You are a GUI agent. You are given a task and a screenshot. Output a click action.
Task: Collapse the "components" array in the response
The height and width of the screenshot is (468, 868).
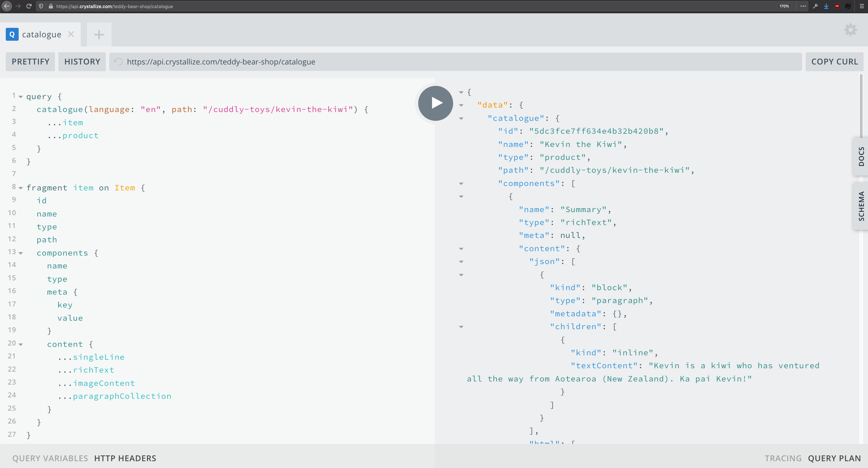[x=461, y=184]
